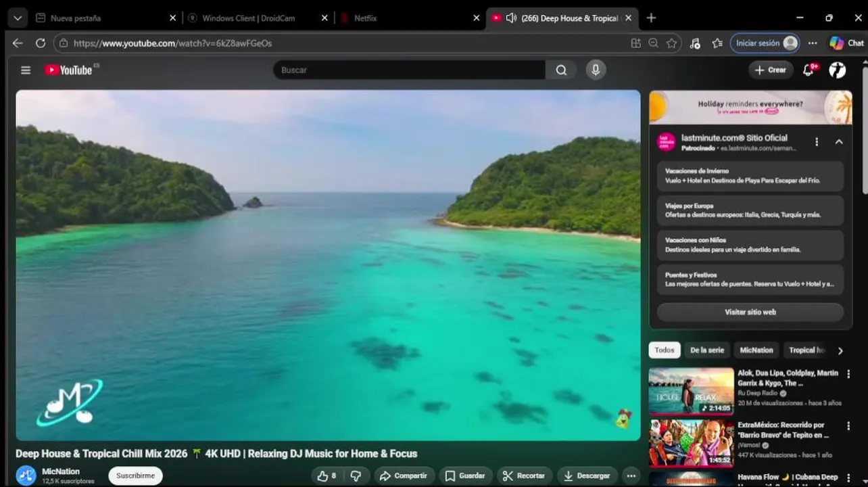Open the favorites list toolbar icon

point(717,43)
